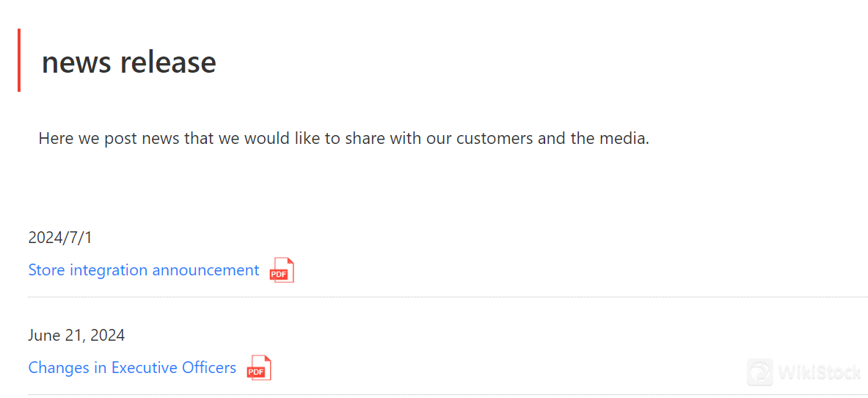Select the 2024/7/1 date text
The height and width of the screenshot is (398, 868).
60,238
